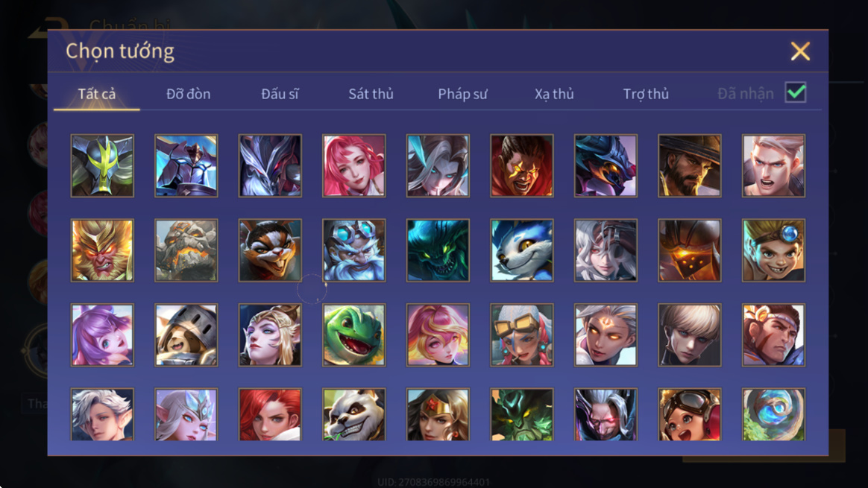
Task: Open the Trợ thủ tab
Action: click(646, 94)
